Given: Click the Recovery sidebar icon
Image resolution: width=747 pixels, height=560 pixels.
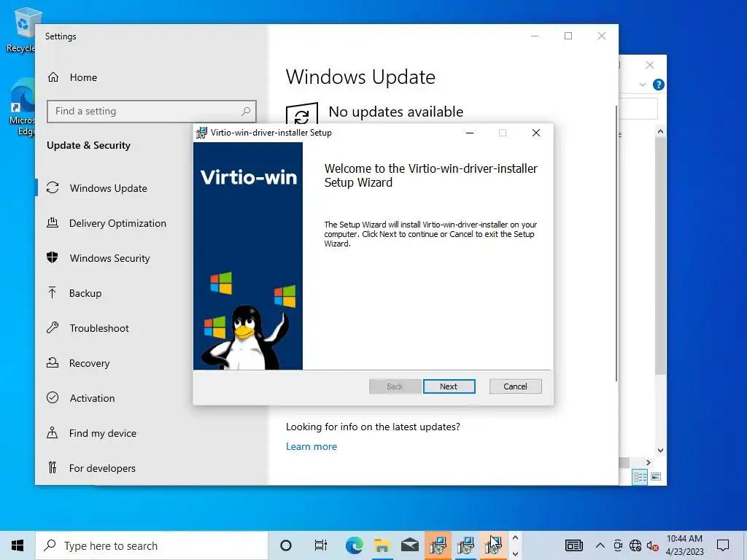Looking at the screenshot, I should (53, 363).
